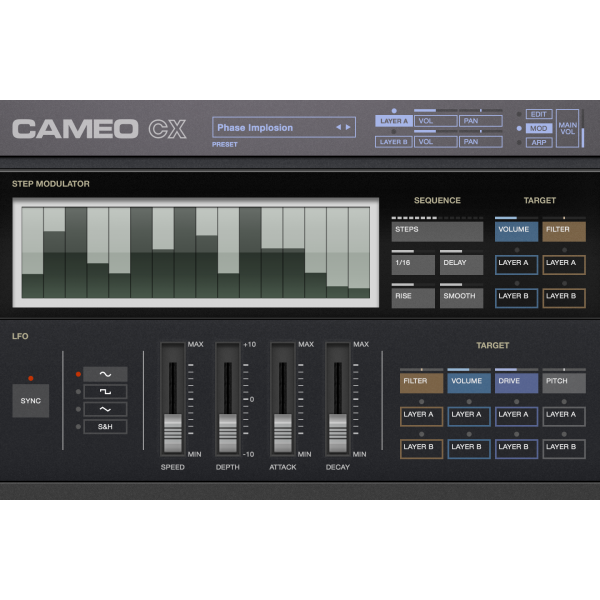Select the square wave LFO shape

(105, 392)
